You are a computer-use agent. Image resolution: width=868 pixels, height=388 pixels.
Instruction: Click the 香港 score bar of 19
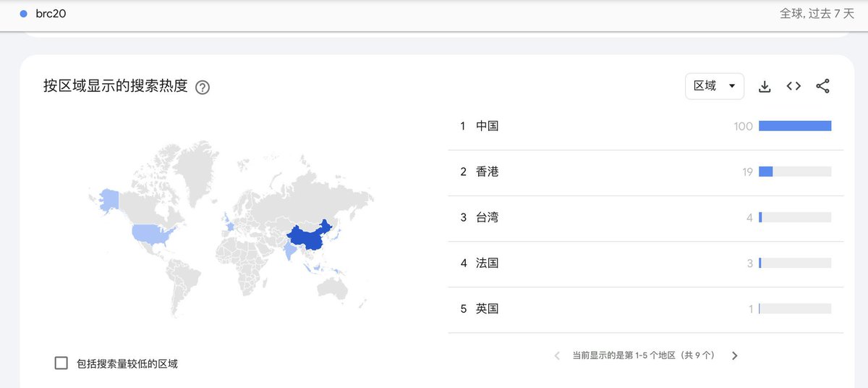click(766, 172)
